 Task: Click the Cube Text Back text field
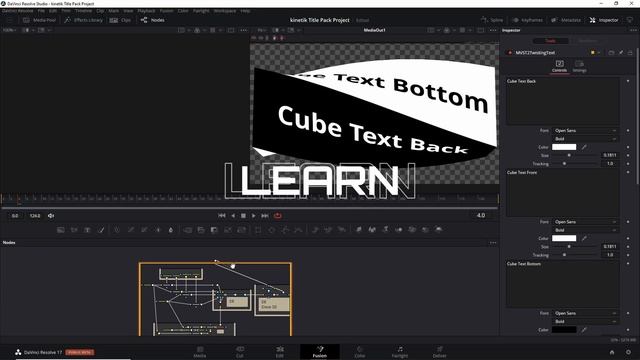563,101
